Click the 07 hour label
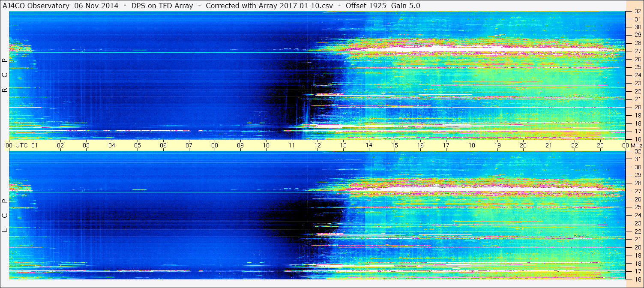The width and height of the screenshot is (644, 288). tap(189, 145)
